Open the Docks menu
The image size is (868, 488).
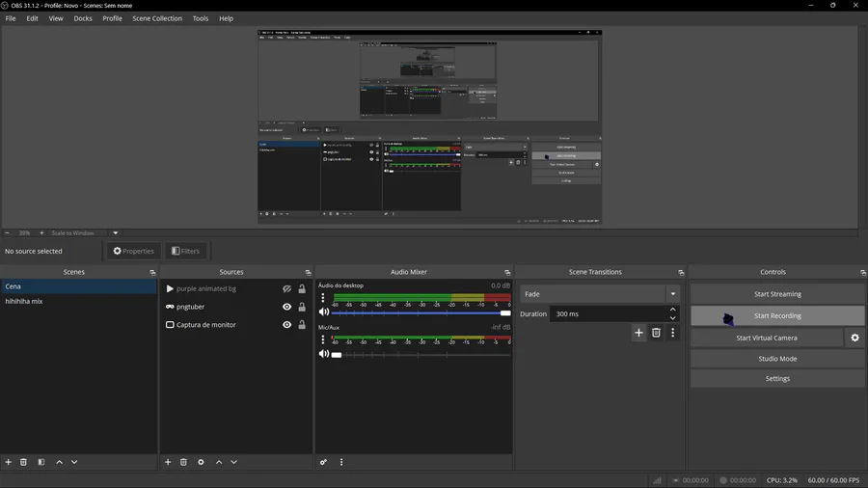point(83,18)
